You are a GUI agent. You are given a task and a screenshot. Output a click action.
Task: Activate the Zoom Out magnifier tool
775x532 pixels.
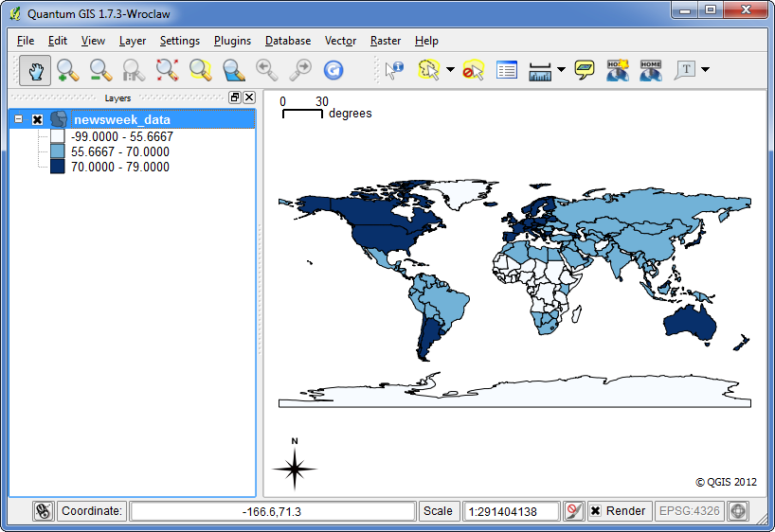(100, 70)
